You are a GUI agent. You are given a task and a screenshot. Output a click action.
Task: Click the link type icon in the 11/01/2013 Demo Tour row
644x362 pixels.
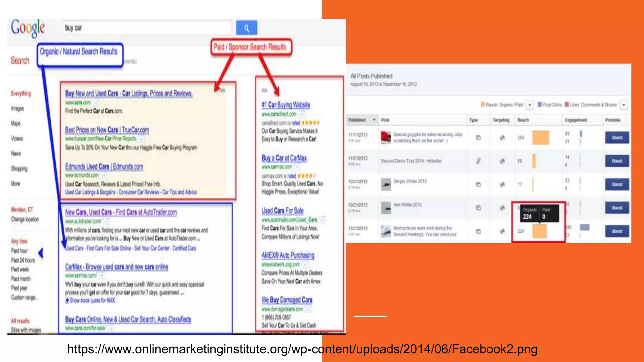[478, 161]
